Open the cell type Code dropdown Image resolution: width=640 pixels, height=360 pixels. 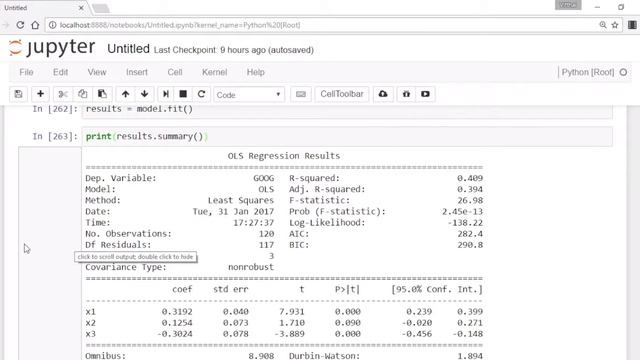(249, 95)
